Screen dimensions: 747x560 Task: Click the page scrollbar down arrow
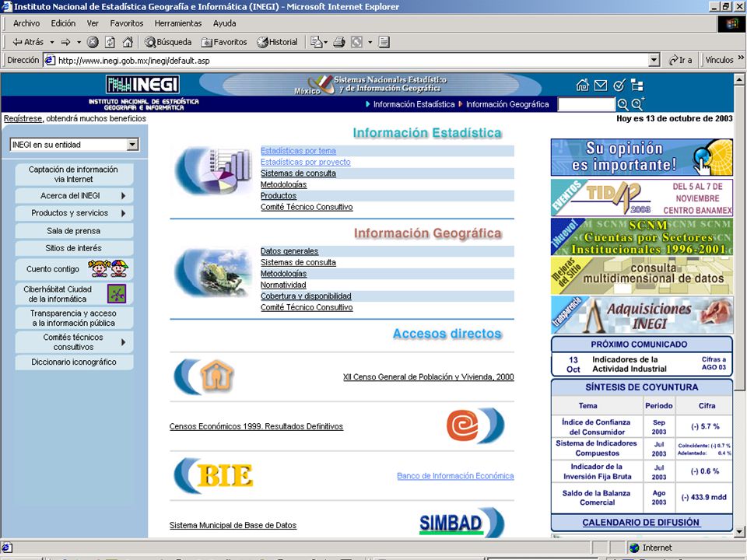coord(739,531)
